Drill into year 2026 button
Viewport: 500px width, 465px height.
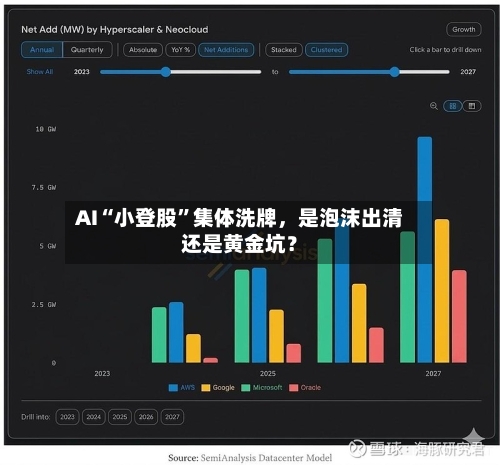tap(146, 417)
